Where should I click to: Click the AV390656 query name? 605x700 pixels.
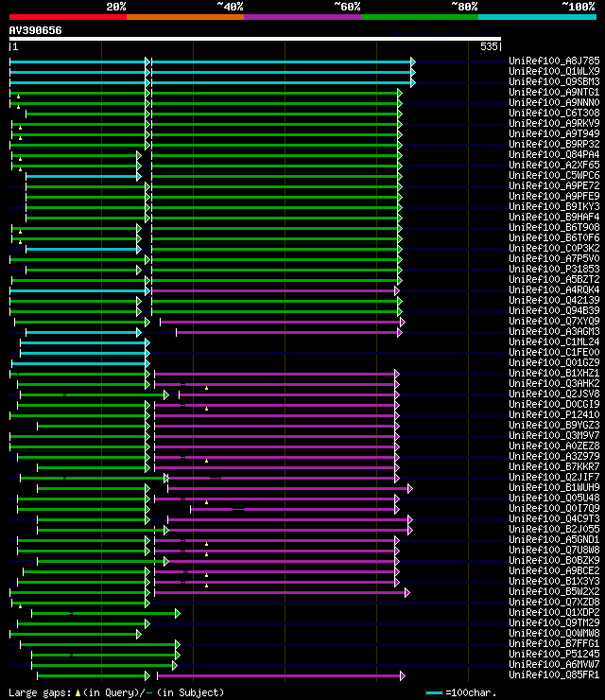tap(35, 30)
